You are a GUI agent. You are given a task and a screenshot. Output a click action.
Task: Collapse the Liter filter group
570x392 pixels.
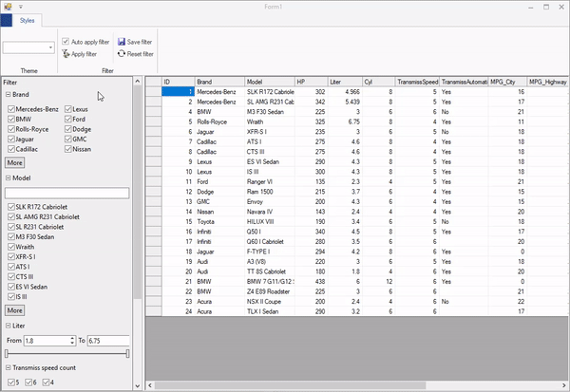[x=9, y=325]
